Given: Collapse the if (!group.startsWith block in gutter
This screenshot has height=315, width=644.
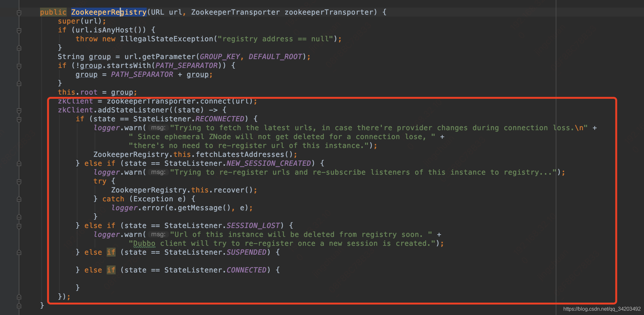Looking at the screenshot, I should [x=19, y=66].
